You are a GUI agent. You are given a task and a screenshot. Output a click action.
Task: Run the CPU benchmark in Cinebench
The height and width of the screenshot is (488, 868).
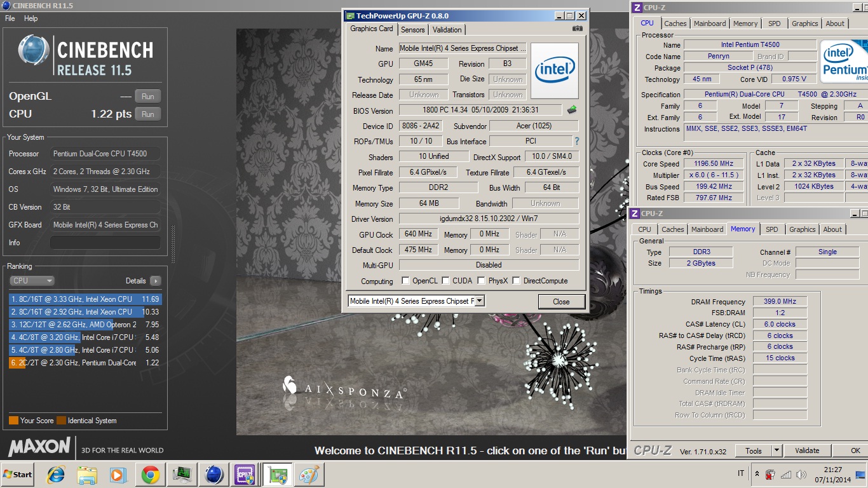coord(147,114)
